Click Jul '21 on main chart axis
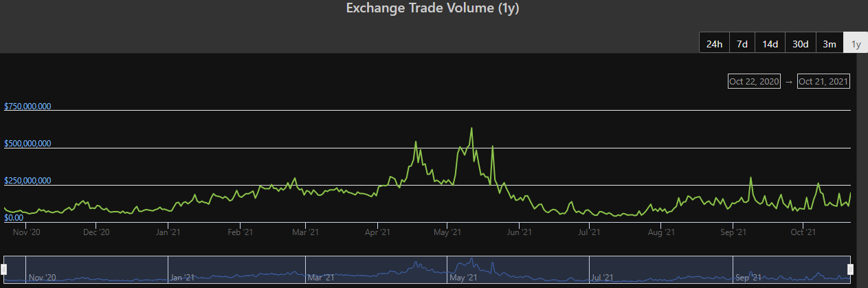 pos(588,232)
